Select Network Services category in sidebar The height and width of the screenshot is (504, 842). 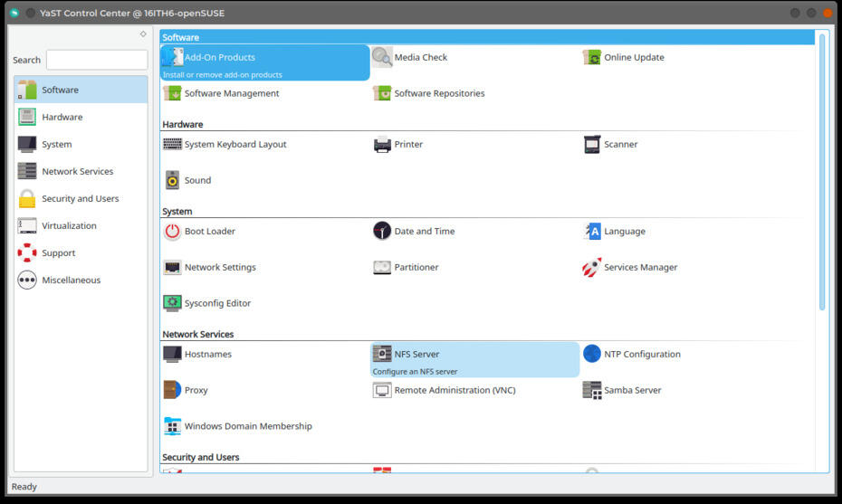(81, 171)
